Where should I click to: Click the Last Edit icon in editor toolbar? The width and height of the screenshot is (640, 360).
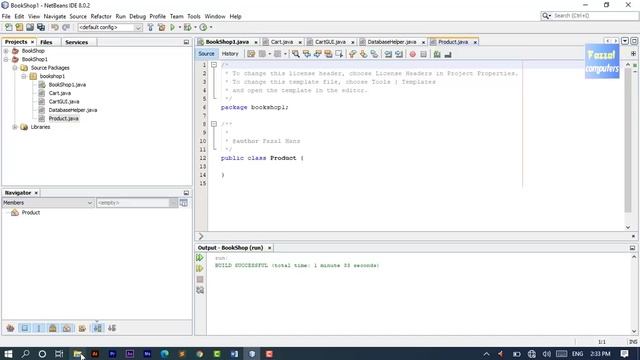251,54
